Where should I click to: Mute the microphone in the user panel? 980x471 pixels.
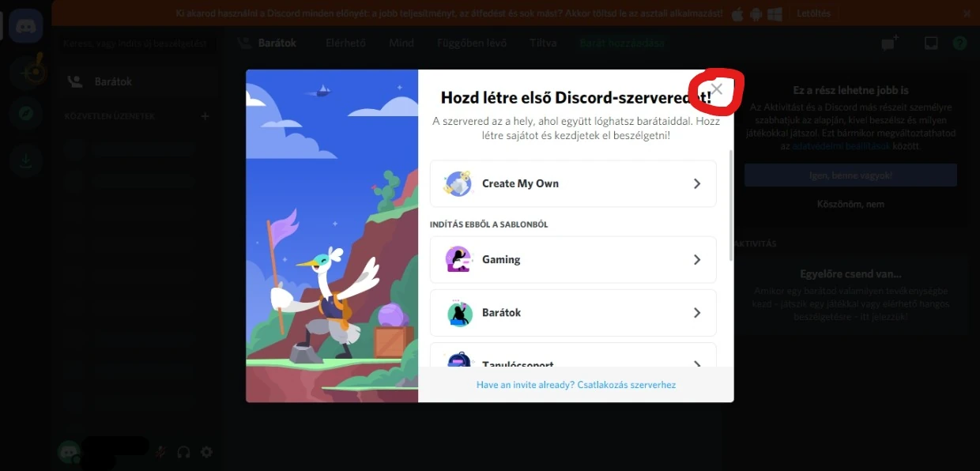tap(160, 452)
